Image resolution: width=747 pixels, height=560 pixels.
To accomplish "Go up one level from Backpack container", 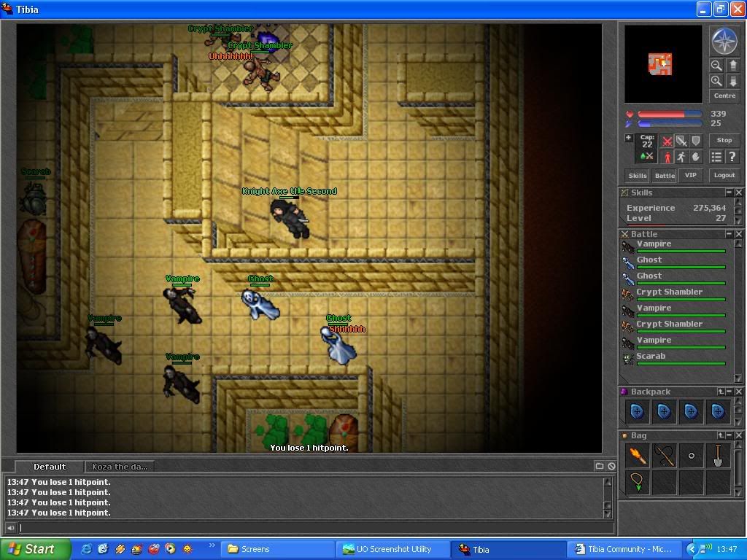I will [721, 392].
